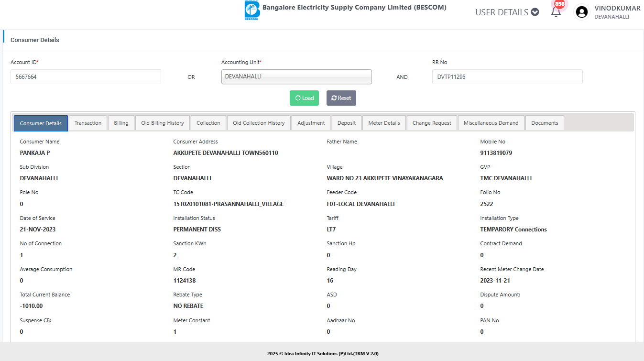View the Change Request tab
Image resolution: width=644 pixels, height=361 pixels.
coord(432,123)
